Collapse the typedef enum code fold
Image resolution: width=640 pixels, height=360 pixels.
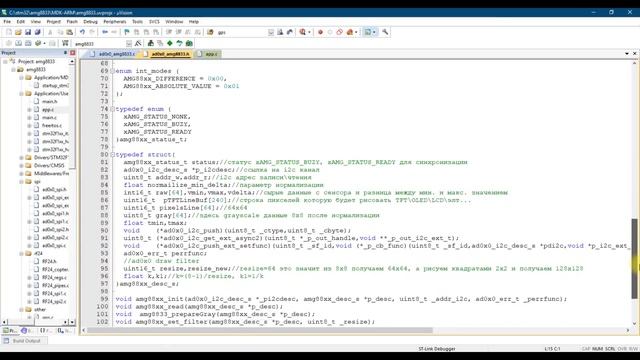click(113, 109)
